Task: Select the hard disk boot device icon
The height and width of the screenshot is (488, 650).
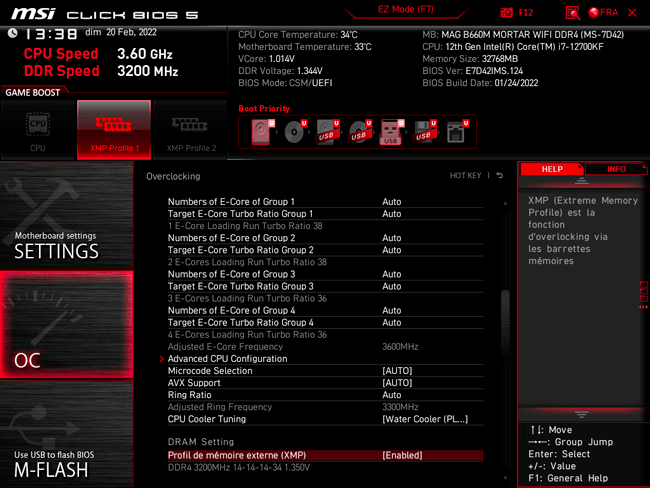Action: 262,131
